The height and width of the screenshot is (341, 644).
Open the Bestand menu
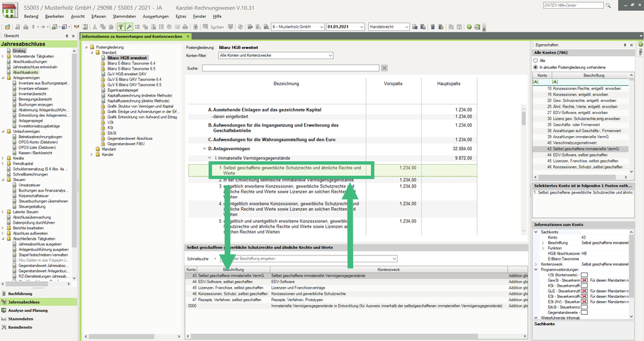31,16
